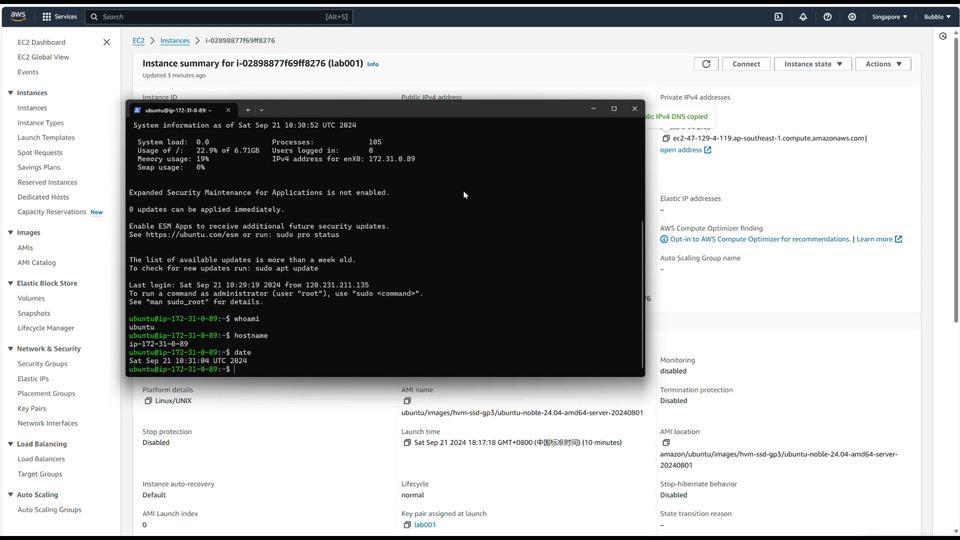Open Key Pairs in sidebar

pyautogui.click(x=31, y=408)
